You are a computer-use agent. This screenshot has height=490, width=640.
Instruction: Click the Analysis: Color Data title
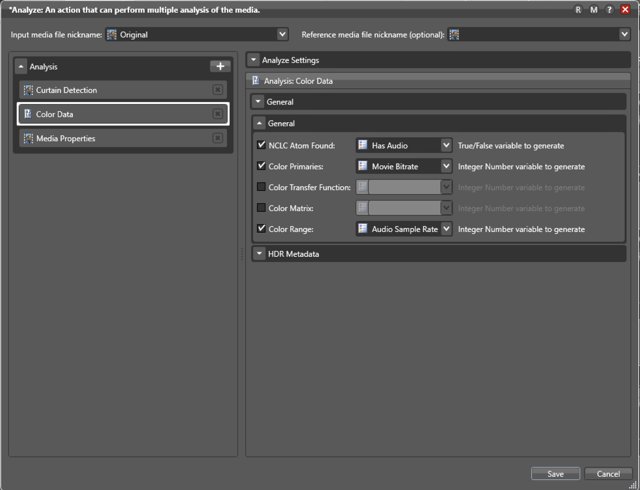click(298, 81)
